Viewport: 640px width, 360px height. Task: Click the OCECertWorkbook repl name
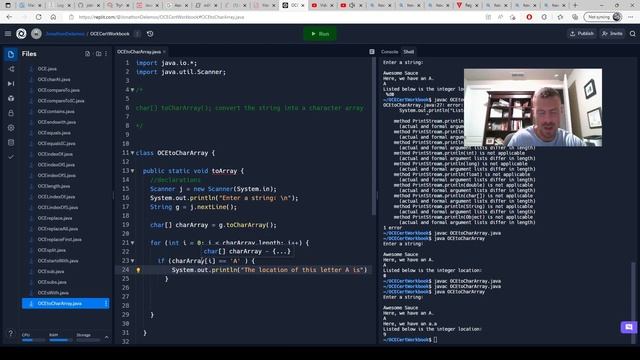click(110, 34)
